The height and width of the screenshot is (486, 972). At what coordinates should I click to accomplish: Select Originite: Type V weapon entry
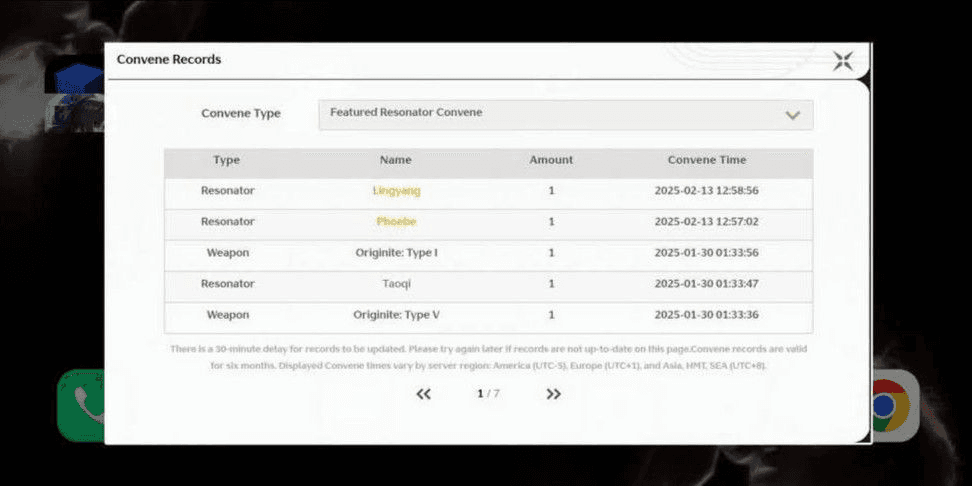(x=397, y=315)
